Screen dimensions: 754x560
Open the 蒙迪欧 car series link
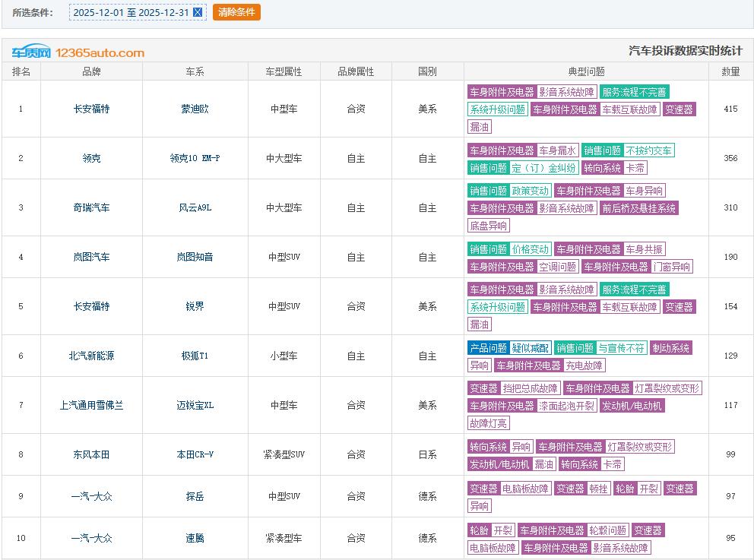pos(195,109)
